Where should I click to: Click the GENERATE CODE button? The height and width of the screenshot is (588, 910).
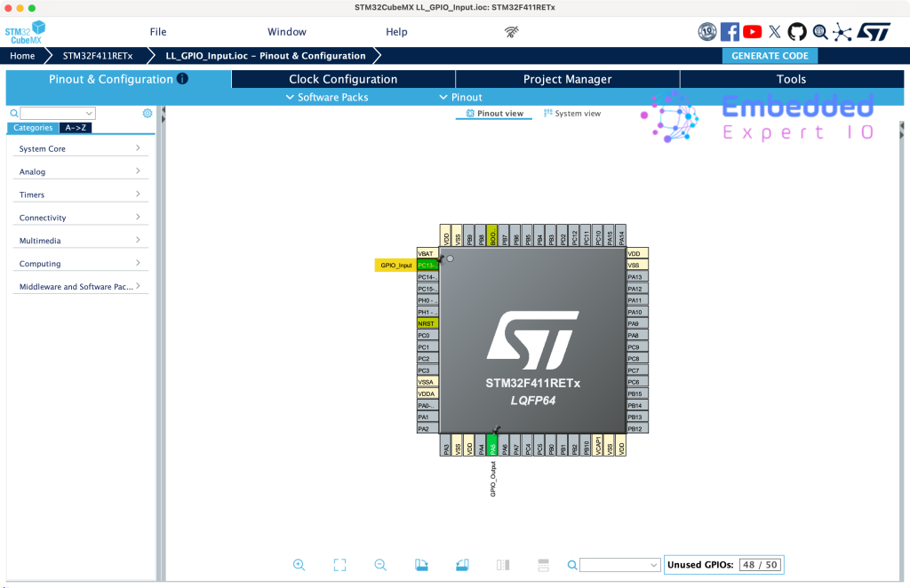(x=770, y=56)
